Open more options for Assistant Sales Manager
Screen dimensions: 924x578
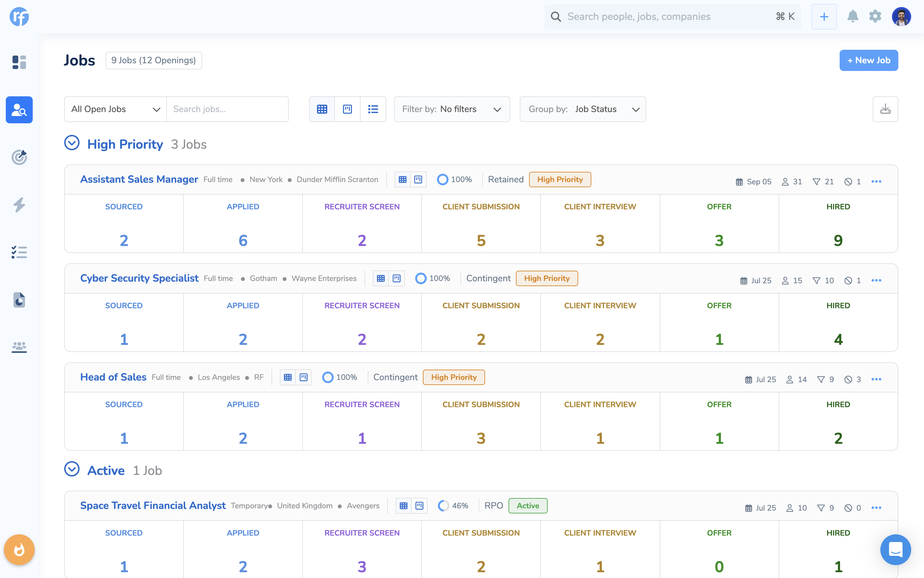coord(876,181)
